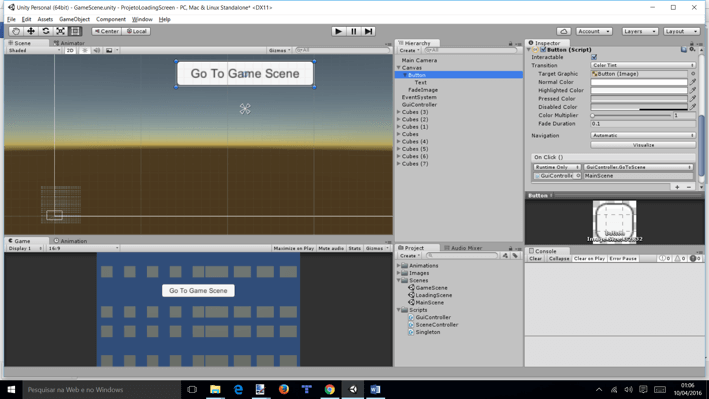Select the Rect Transform tool

pos(75,31)
